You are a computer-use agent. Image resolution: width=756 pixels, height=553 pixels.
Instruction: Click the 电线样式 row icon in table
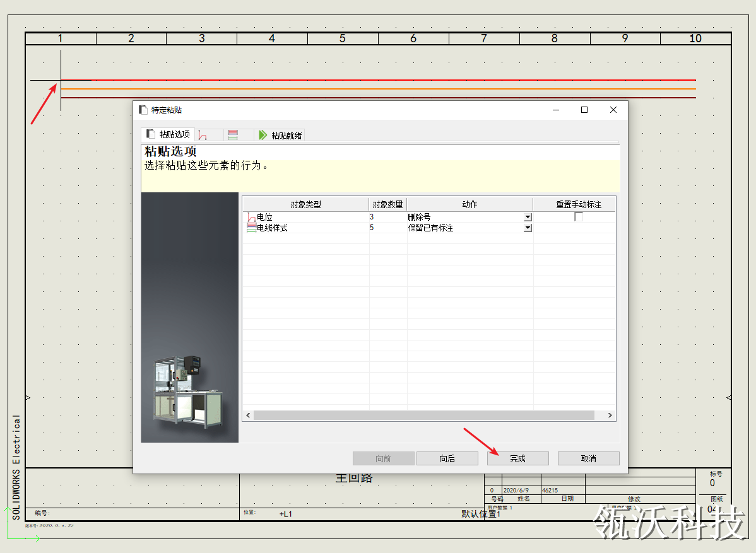(x=251, y=228)
